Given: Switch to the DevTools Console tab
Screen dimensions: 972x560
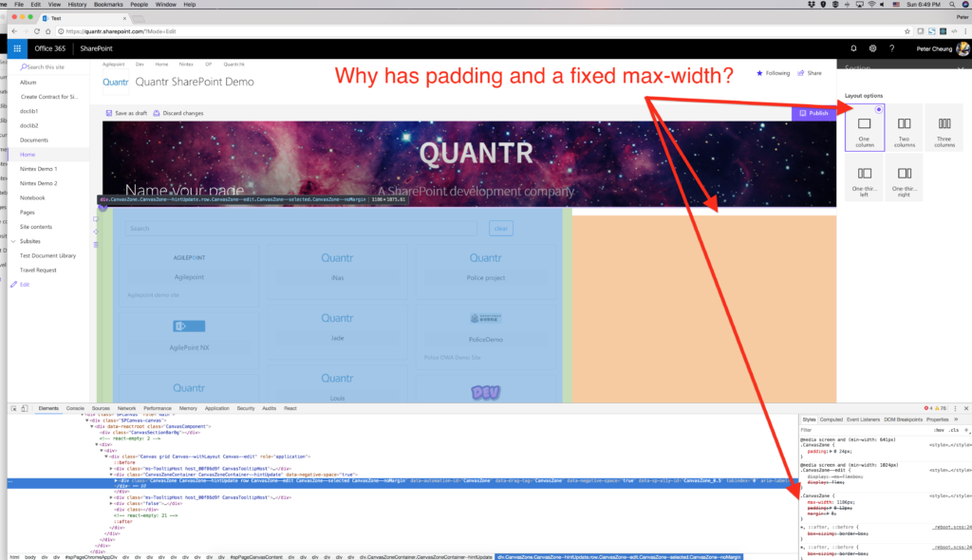Looking at the screenshot, I should point(75,408).
